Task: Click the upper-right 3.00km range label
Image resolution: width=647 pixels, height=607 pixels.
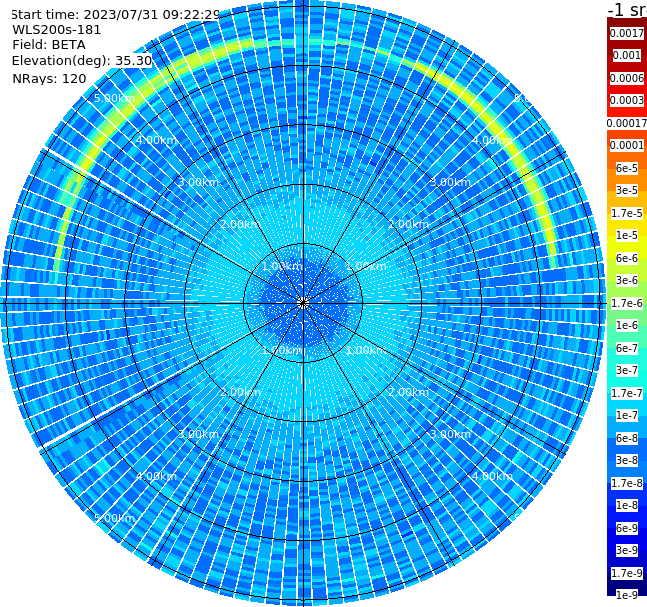Action: (451, 182)
